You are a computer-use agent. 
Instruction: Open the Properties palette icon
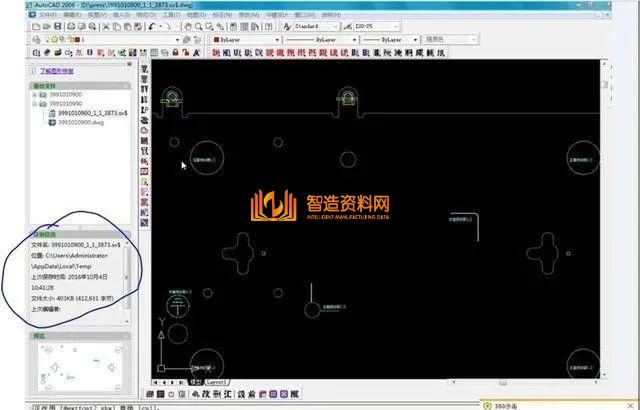pos(233,27)
